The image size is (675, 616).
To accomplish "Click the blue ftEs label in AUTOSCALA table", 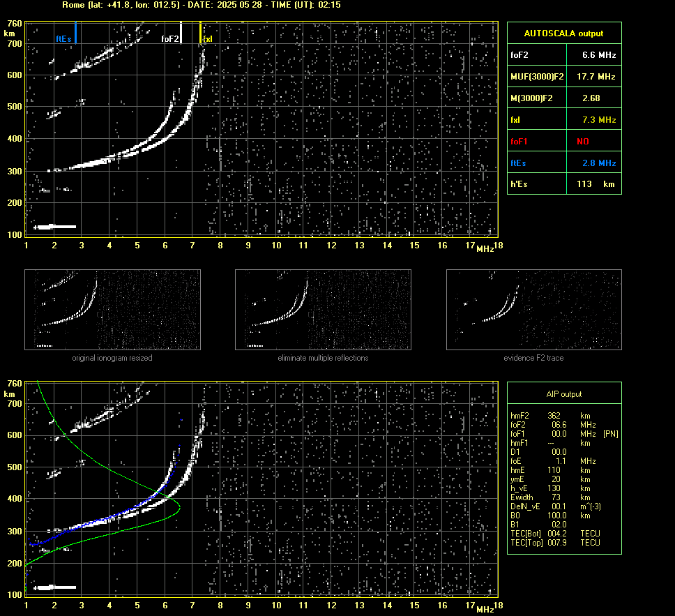I will click(x=518, y=163).
